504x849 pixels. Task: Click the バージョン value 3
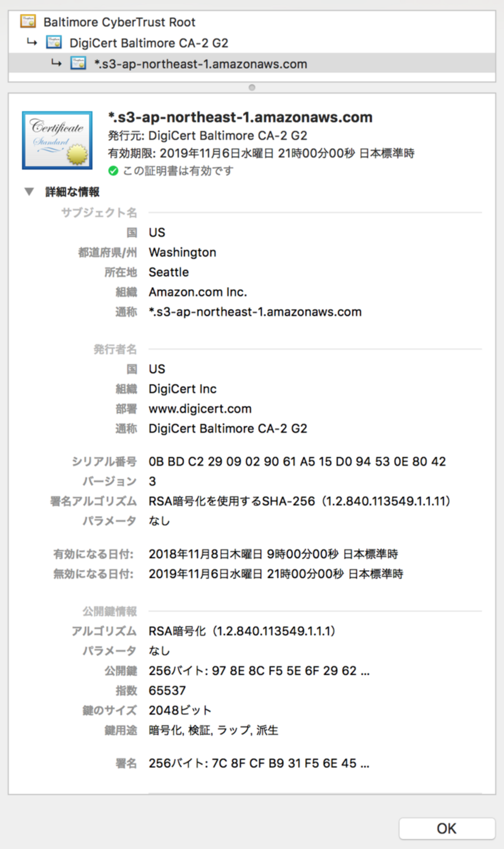tap(152, 481)
